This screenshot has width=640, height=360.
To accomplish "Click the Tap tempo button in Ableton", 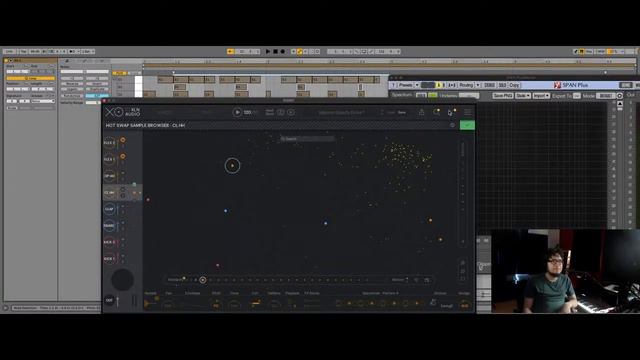I will (23, 51).
